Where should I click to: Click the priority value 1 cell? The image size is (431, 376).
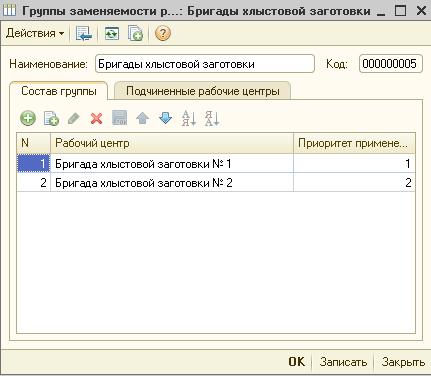click(354, 164)
